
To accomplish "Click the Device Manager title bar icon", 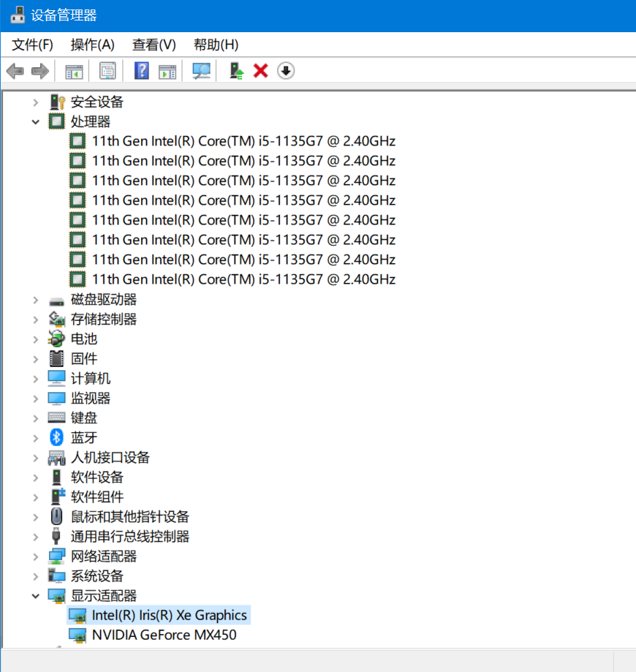I will coord(18,15).
